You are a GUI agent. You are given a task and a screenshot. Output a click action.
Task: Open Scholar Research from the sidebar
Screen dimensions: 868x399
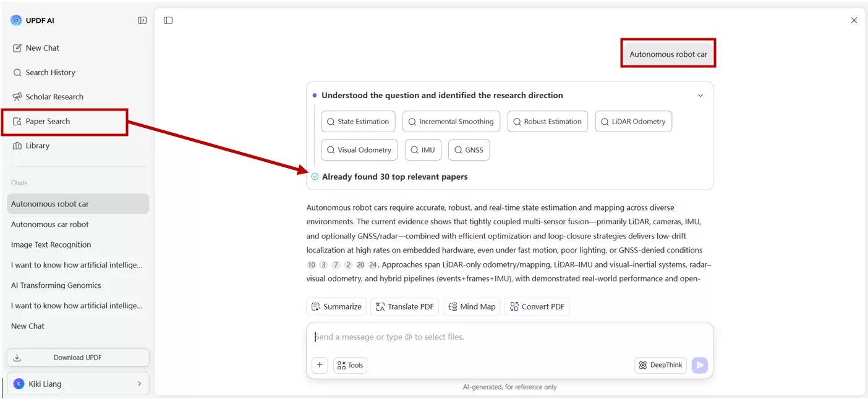coord(54,97)
